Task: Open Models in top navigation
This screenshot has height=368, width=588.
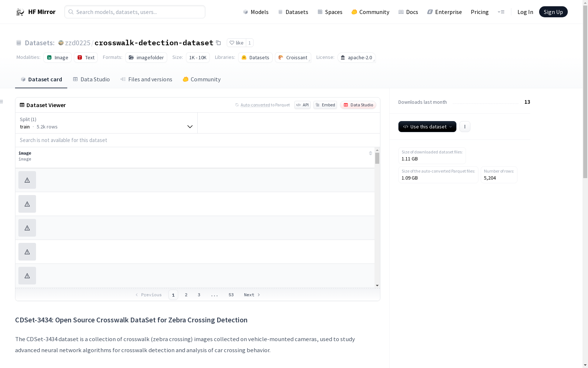Action: 256,12
